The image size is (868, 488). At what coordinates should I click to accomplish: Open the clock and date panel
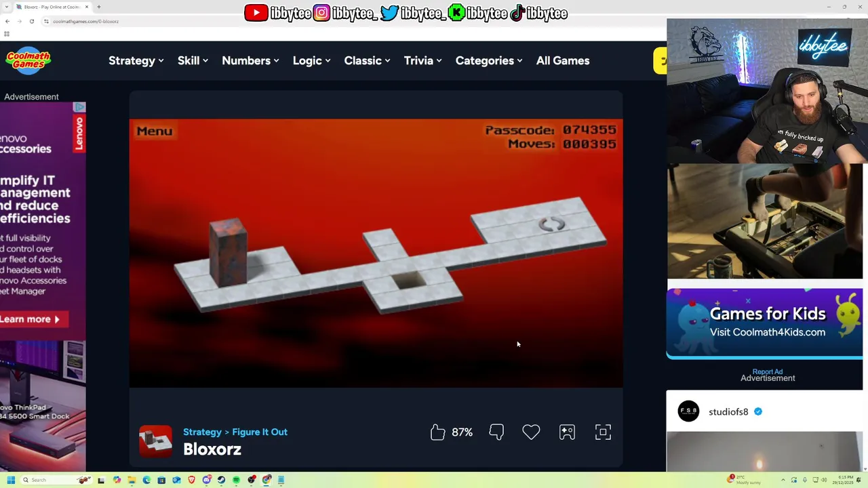(x=843, y=480)
